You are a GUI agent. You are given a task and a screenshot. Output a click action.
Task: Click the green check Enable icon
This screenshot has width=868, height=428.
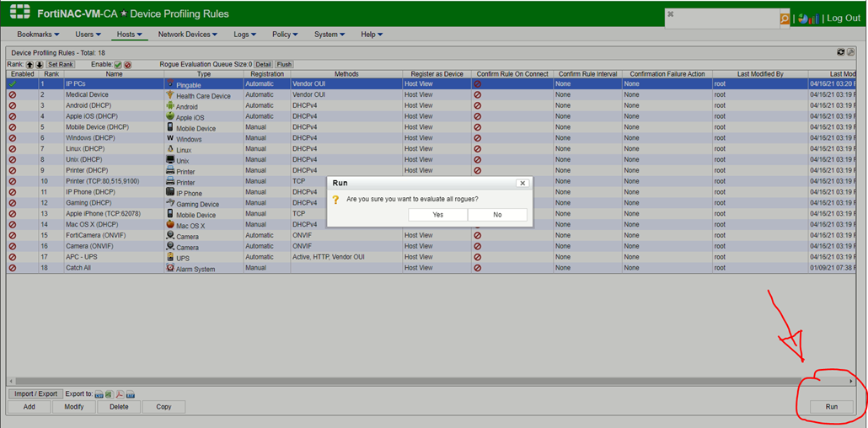coord(118,64)
